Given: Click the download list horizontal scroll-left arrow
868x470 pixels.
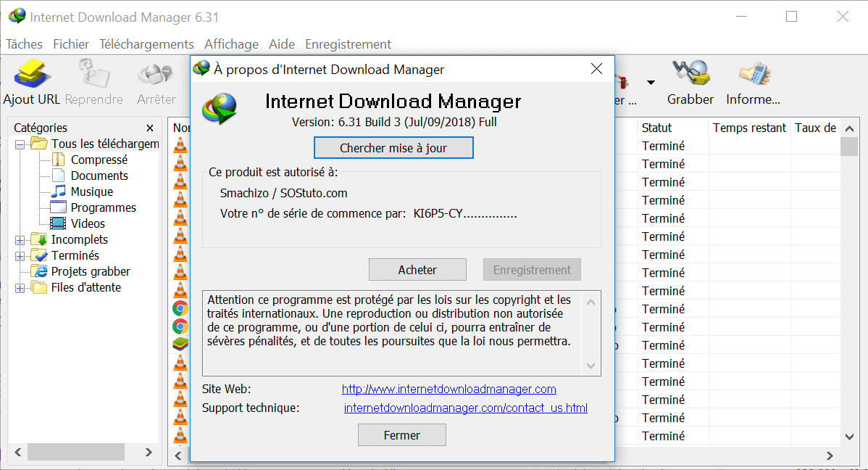Looking at the screenshot, I should (x=178, y=455).
